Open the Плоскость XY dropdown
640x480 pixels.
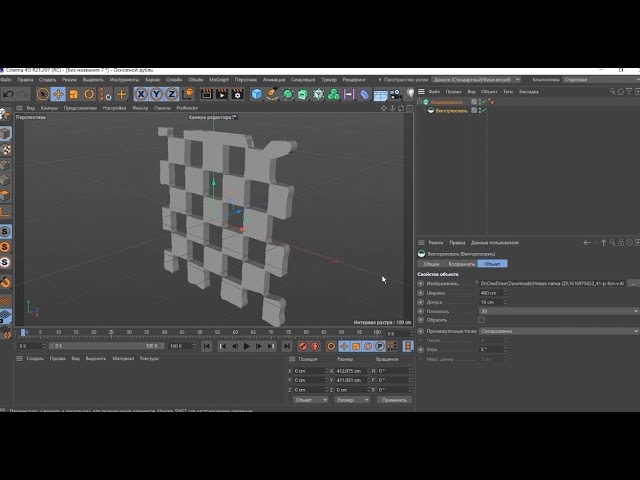pos(559,311)
